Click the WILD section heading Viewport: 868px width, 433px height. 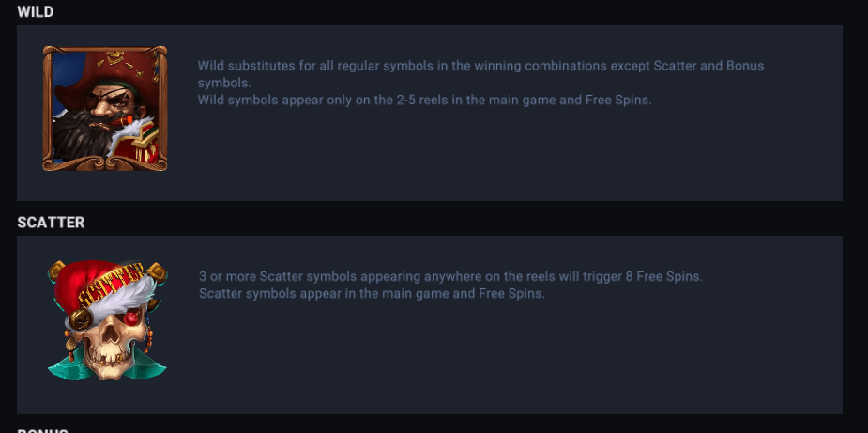tap(35, 12)
